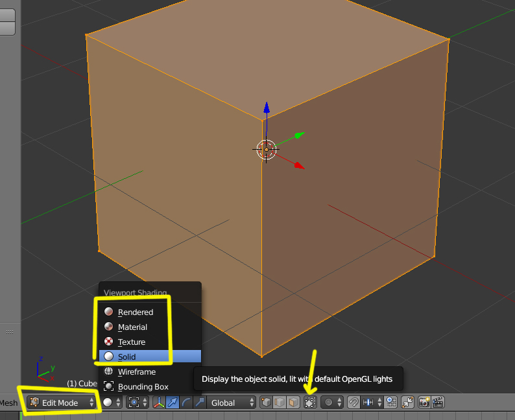Enable the translate manipulator arrow icon
Viewport: 515px width, 420px height.
point(173,402)
